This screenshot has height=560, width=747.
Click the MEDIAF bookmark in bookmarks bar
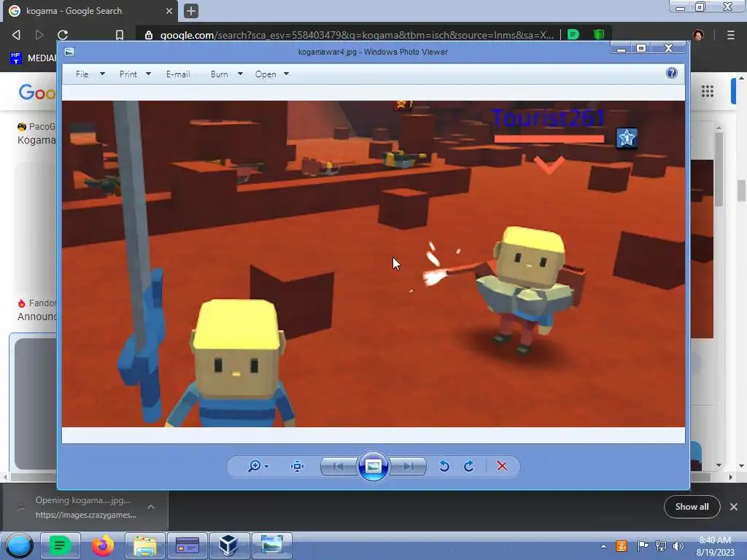coord(33,58)
